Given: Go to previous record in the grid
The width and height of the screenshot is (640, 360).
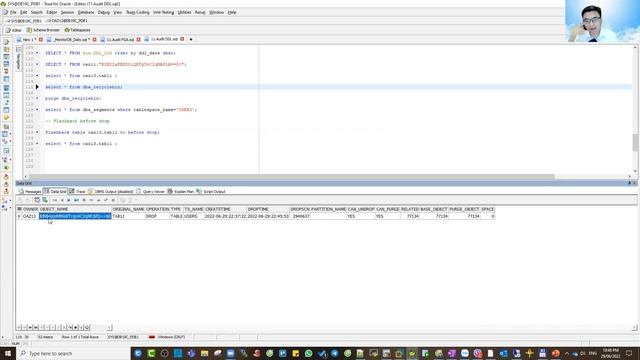Looking at the screenshot, I should (62, 200).
